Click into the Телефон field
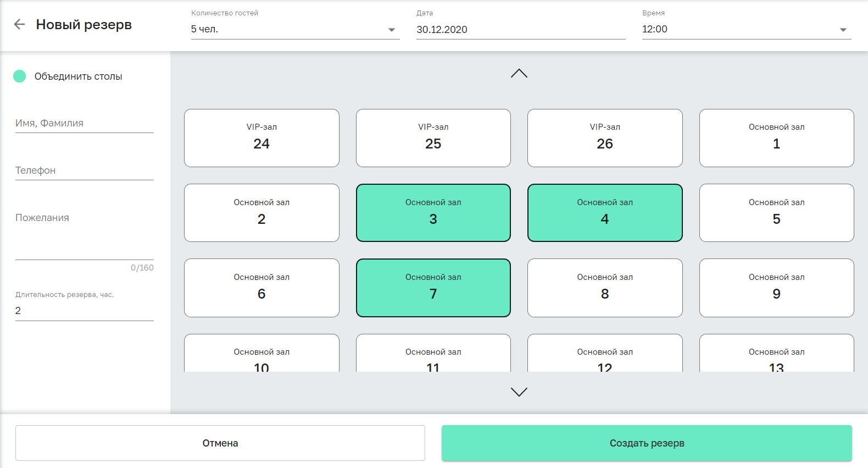Image resolution: width=868 pixels, height=468 pixels. [84, 170]
